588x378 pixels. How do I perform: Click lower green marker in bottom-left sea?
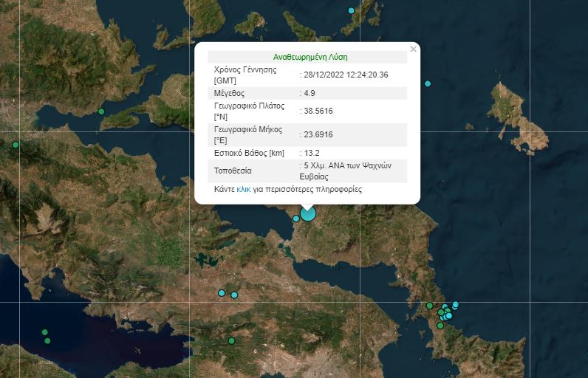point(47,340)
